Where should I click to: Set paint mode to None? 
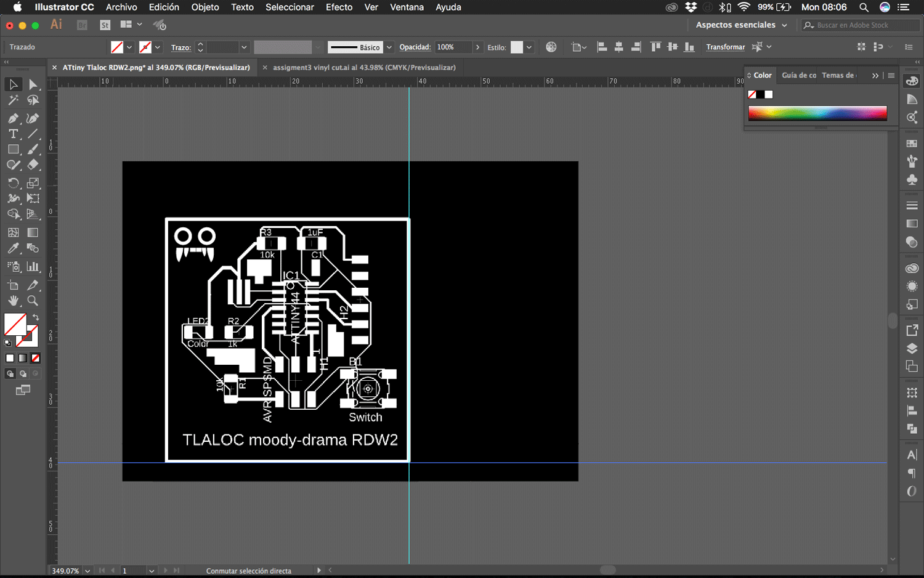[36, 358]
